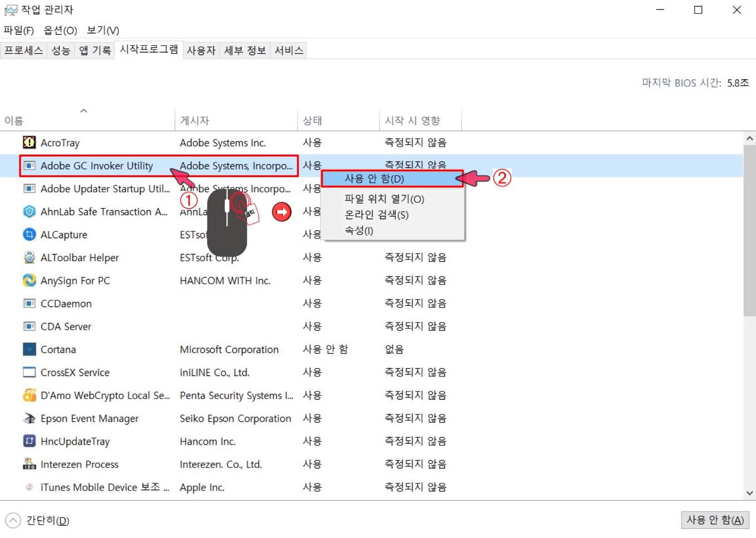The image size is (756, 538).
Task: Choose 온라인 검색(S) in context menu
Action: [x=393, y=215]
